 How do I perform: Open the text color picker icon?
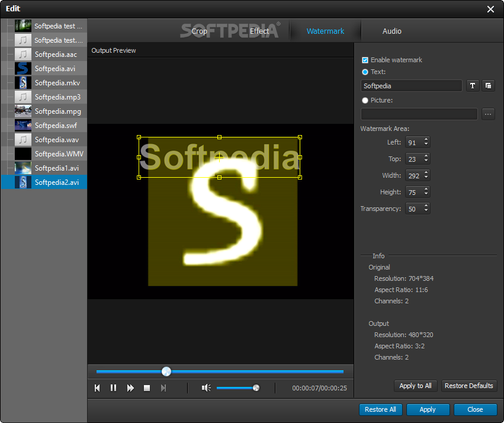pos(488,85)
